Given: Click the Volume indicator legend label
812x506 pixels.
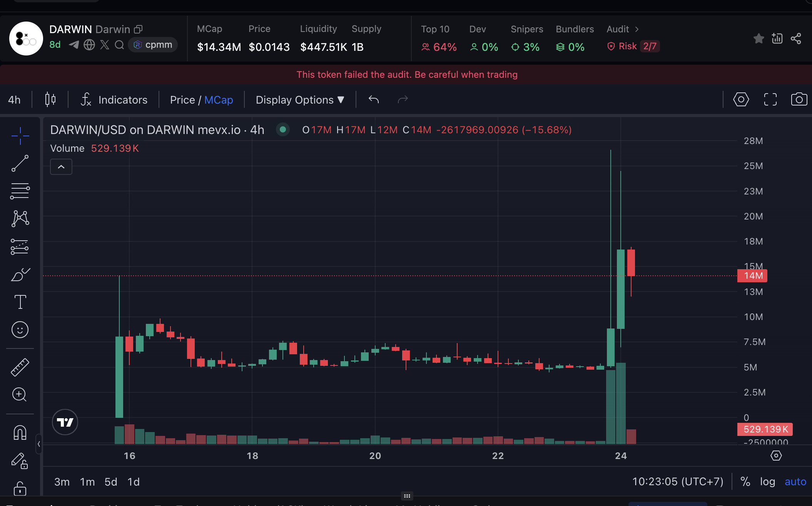Looking at the screenshot, I should point(67,148).
